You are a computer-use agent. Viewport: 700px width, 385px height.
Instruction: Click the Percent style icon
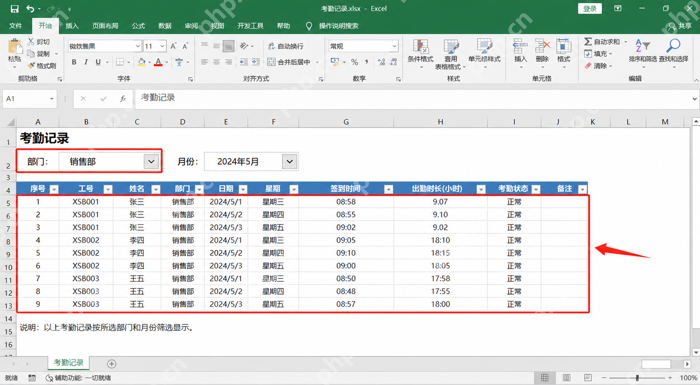354,62
